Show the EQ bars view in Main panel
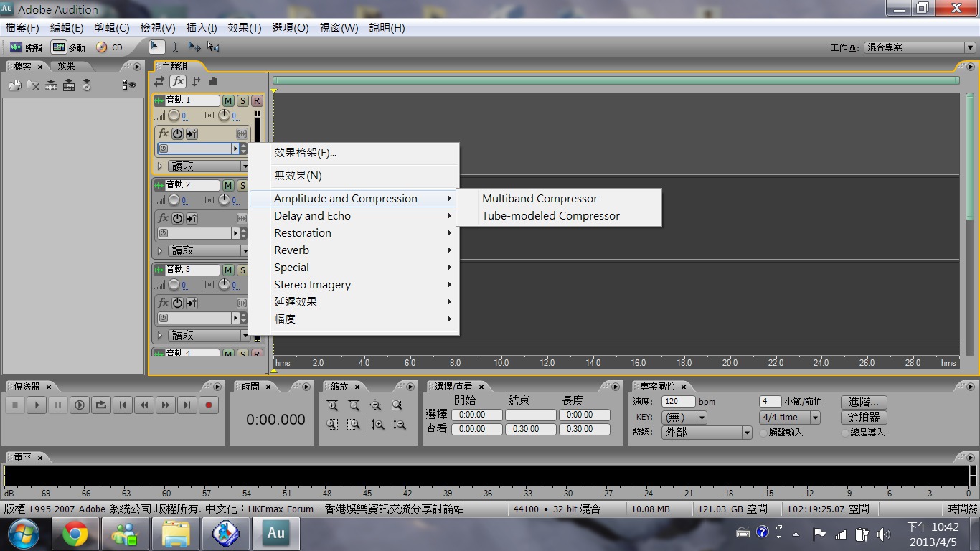 coord(214,82)
